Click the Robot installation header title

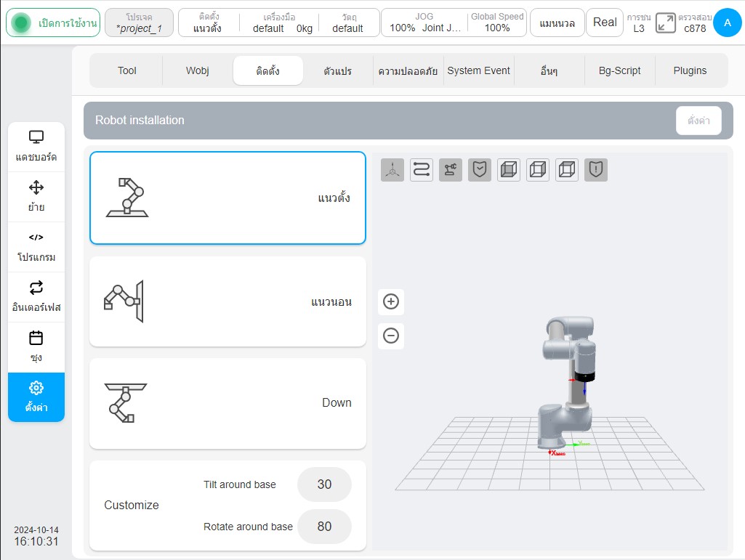(x=140, y=120)
